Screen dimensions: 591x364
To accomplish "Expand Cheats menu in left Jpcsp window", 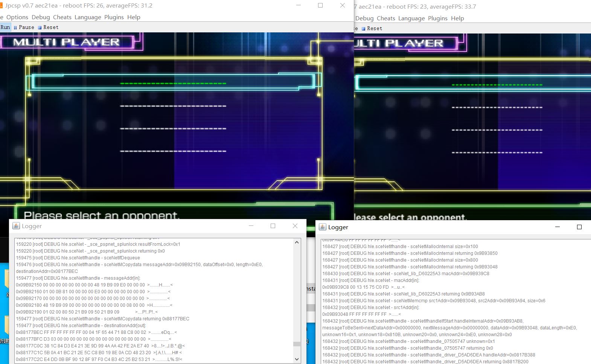I will (62, 17).
